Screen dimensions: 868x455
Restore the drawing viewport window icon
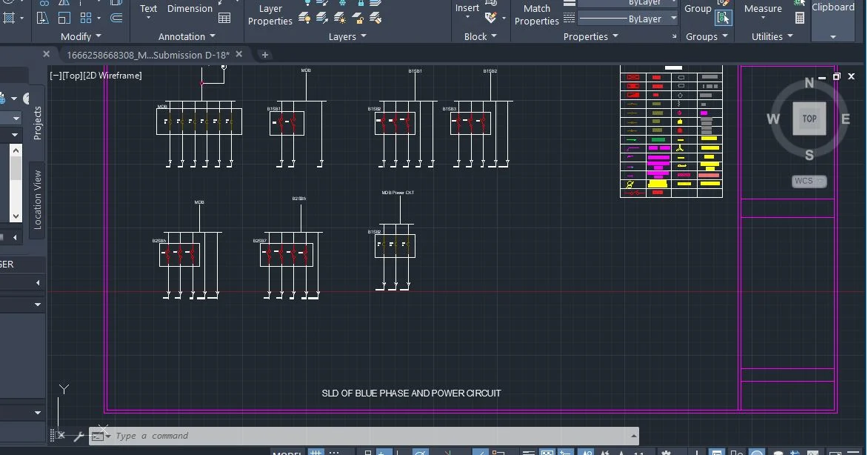click(836, 76)
